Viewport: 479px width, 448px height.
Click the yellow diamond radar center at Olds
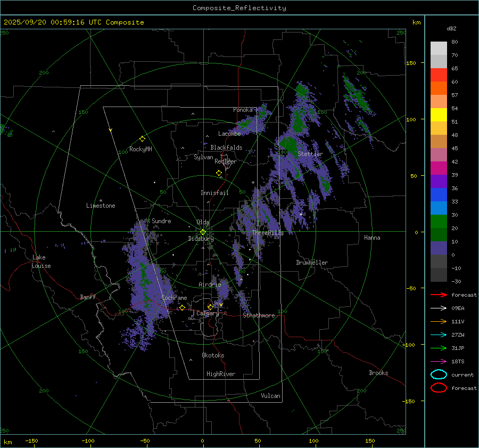203,232
